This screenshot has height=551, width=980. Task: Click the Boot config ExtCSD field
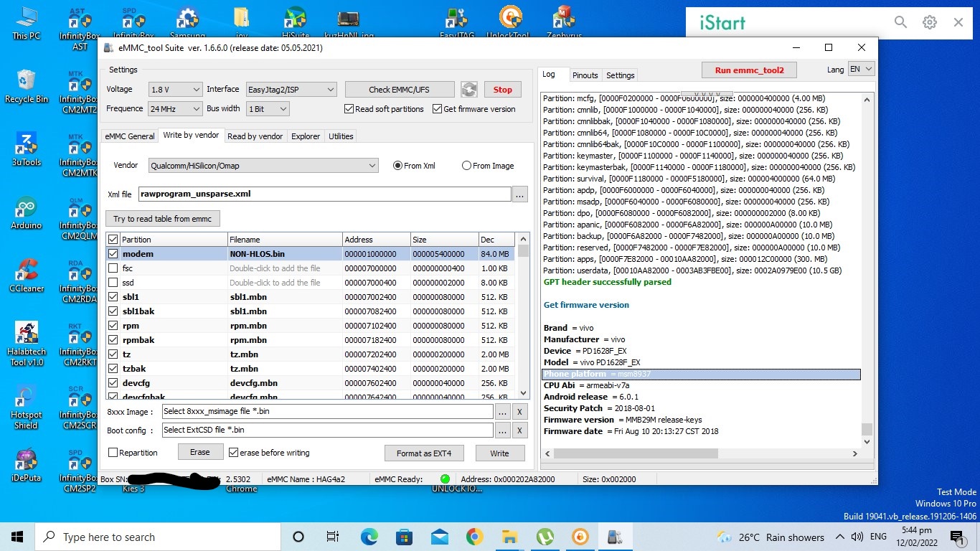pyautogui.click(x=327, y=430)
